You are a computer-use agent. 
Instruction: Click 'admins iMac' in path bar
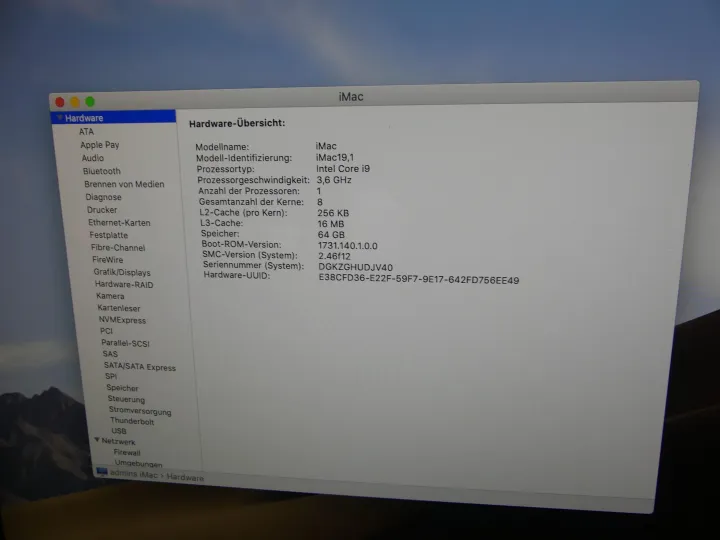click(x=134, y=474)
